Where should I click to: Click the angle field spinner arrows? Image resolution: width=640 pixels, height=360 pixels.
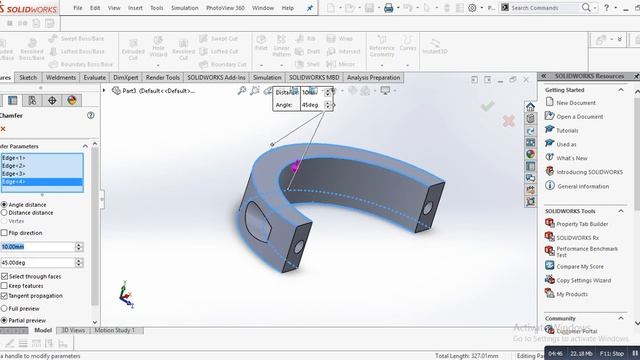[79, 262]
